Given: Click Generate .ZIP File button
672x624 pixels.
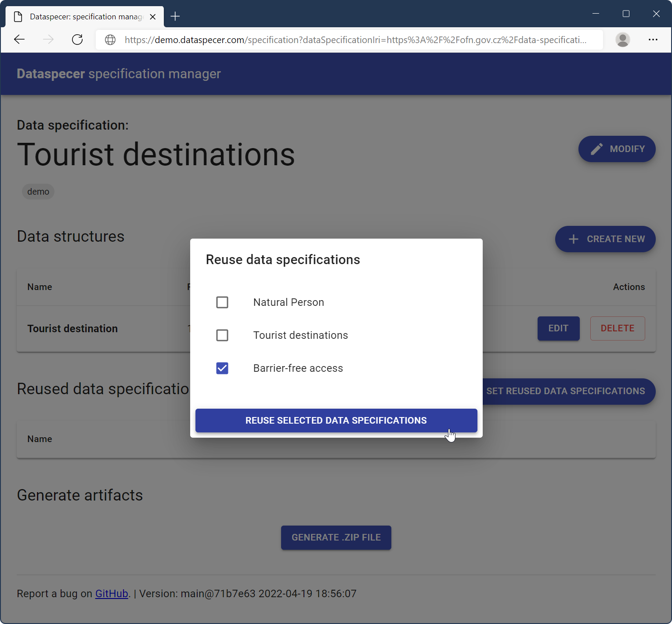Looking at the screenshot, I should (x=336, y=537).
